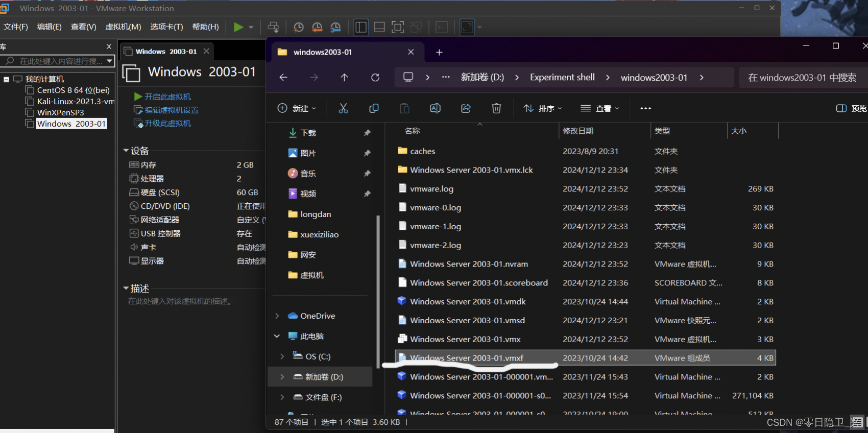Open the stretch guest display dropdown arrow
This screenshot has width=868, height=433.
(x=479, y=27)
